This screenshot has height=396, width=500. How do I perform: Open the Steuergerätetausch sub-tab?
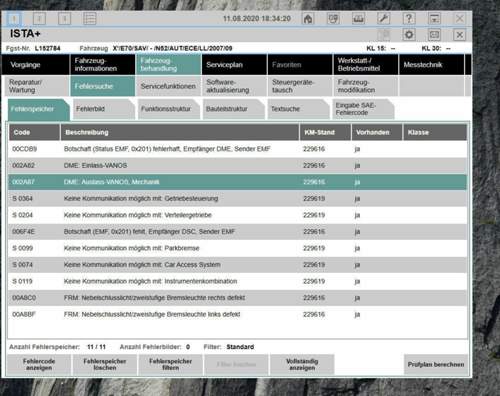[x=300, y=86]
